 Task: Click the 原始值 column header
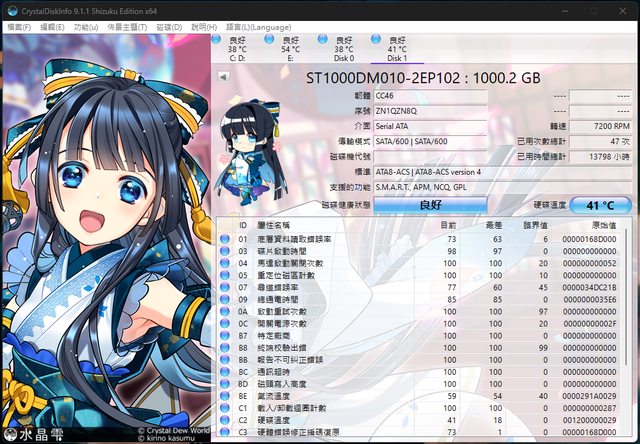pyautogui.click(x=603, y=225)
